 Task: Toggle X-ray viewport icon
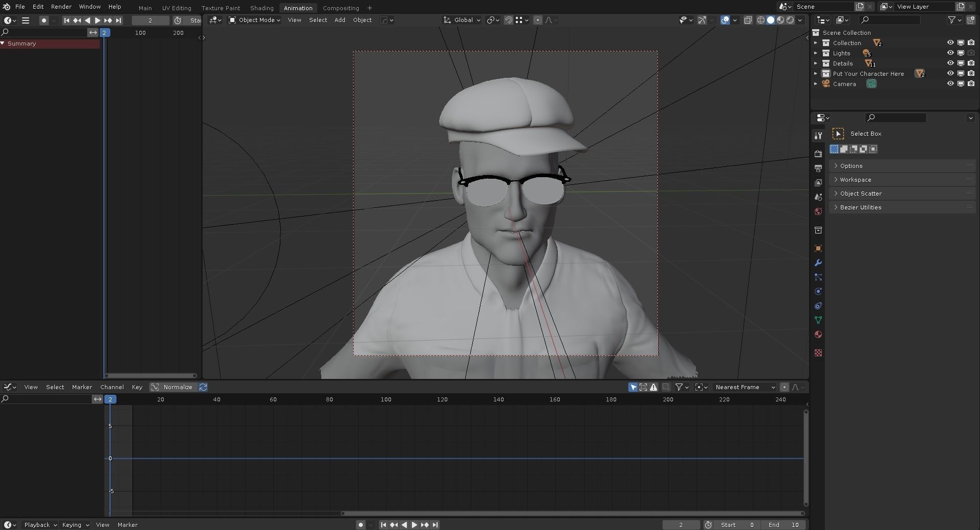pos(748,20)
